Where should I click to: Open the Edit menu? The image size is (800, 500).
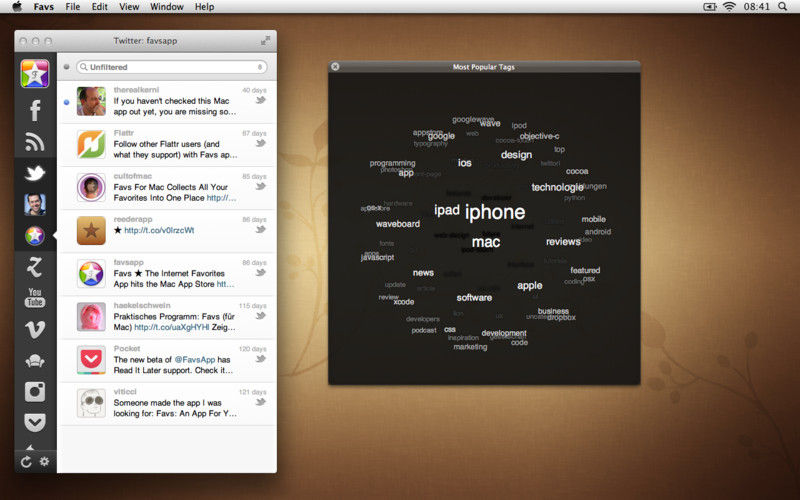click(x=99, y=7)
